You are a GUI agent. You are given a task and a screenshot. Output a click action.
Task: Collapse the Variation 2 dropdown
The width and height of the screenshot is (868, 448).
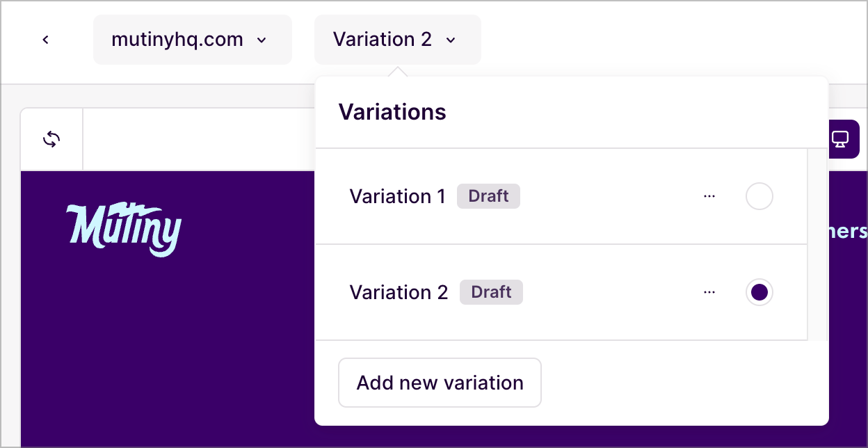(x=398, y=40)
